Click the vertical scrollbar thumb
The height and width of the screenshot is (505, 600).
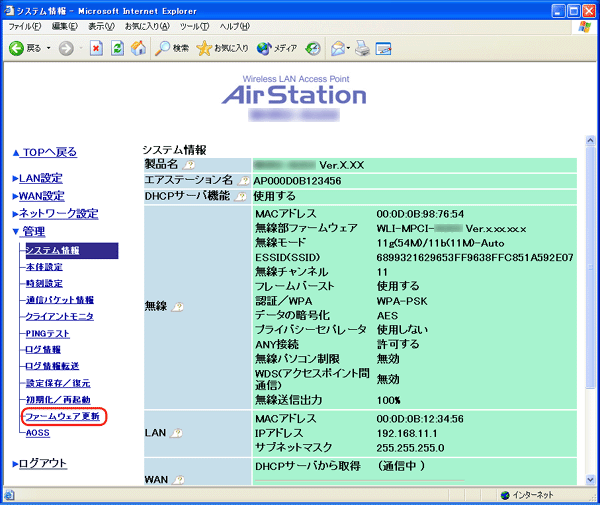(590, 267)
